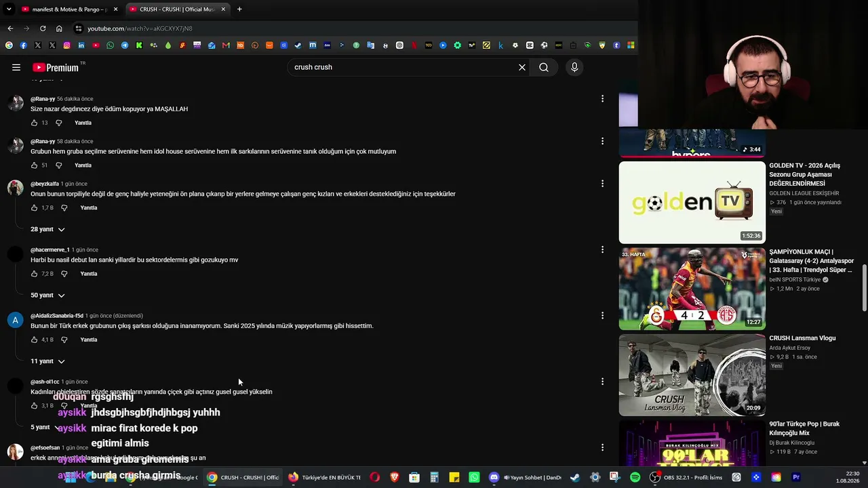The width and height of the screenshot is (868, 488).
Task: Open the Opera icon in the taskbar
Action: (375, 477)
